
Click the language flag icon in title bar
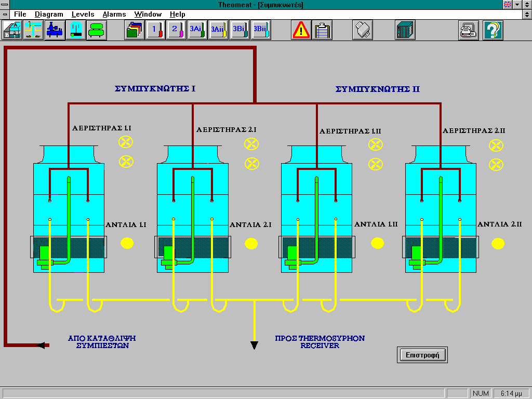508,5
